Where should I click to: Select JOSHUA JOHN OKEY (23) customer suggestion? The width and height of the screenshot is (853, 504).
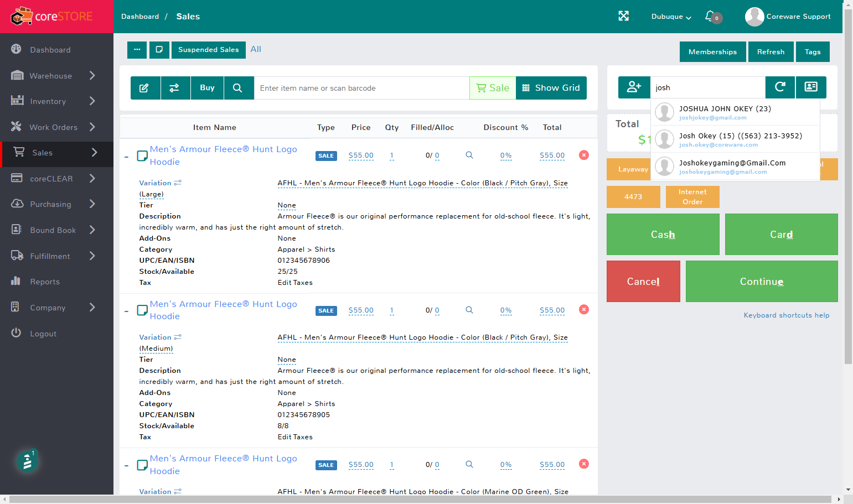tap(735, 112)
